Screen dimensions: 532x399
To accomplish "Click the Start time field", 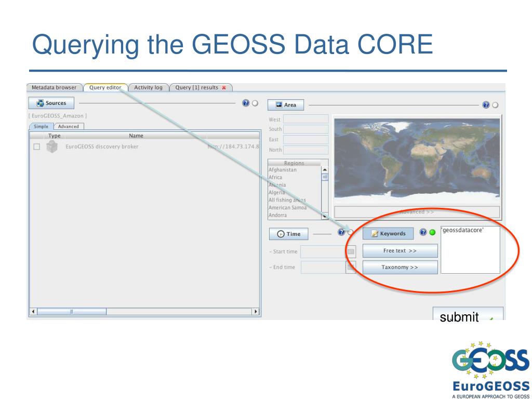I will point(323,251).
